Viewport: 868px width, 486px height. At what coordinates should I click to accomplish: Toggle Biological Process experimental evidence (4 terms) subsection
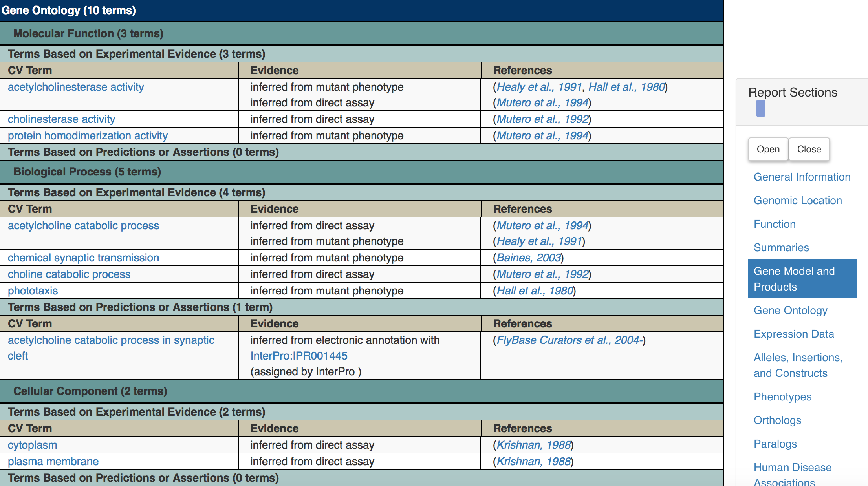pyautogui.click(x=361, y=192)
